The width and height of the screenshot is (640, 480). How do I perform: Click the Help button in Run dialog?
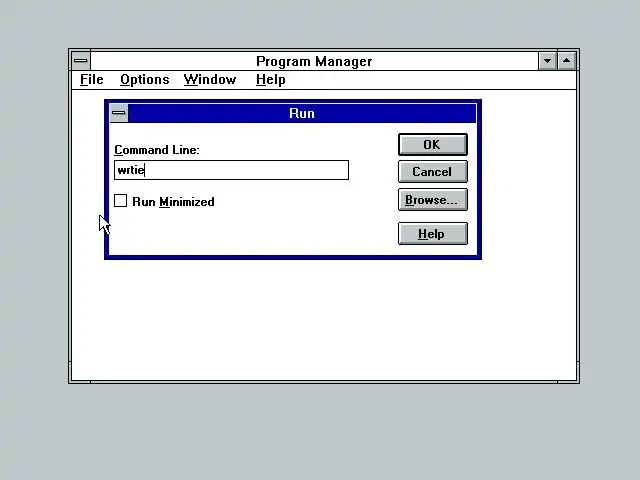[433, 234]
